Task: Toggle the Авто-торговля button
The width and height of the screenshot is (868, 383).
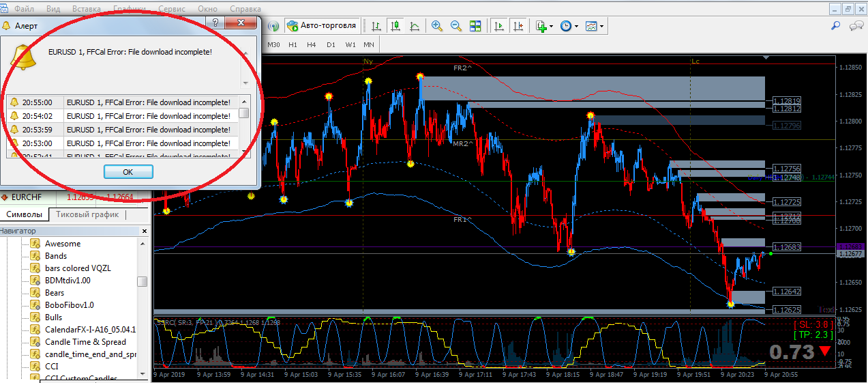Action: click(321, 26)
